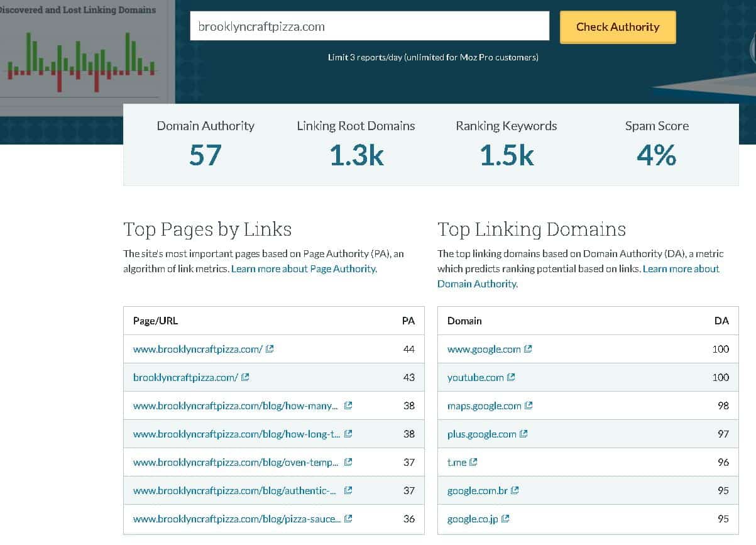This screenshot has width=756, height=545.
Task: Click the Linking Root Domains value 1.3k
Action: [x=356, y=155]
